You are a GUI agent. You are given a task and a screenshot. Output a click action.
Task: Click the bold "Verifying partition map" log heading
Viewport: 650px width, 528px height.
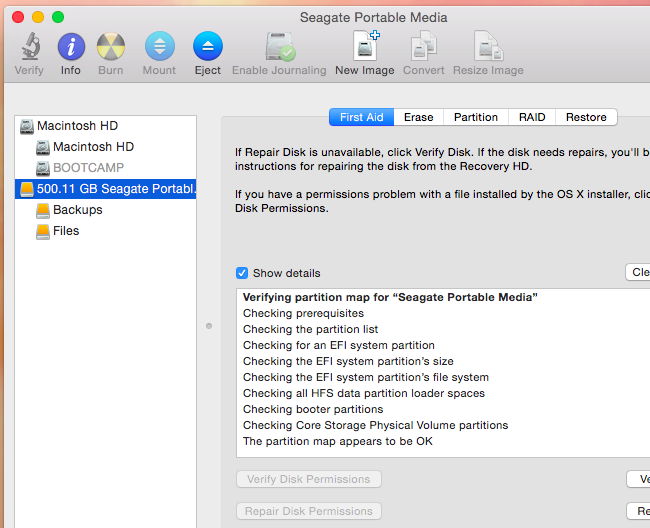coord(390,297)
